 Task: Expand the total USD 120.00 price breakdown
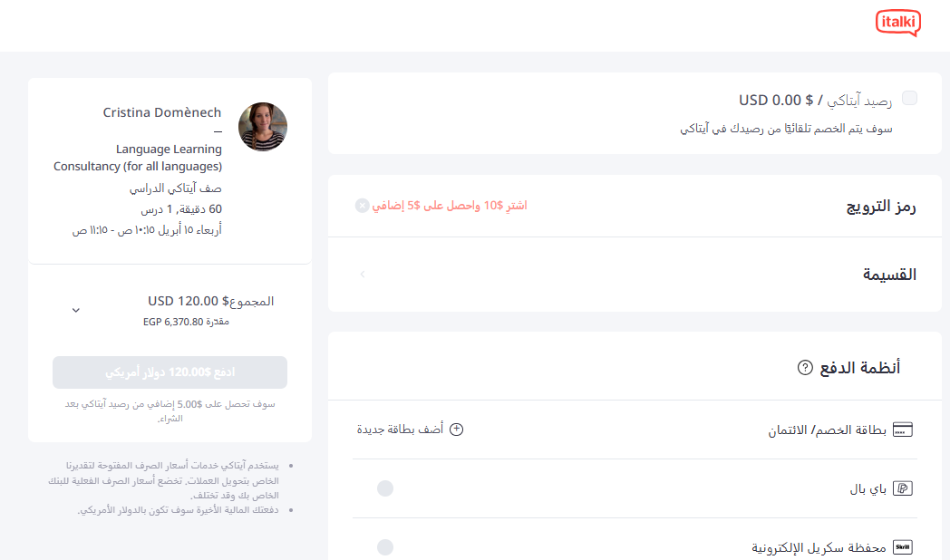point(76,309)
